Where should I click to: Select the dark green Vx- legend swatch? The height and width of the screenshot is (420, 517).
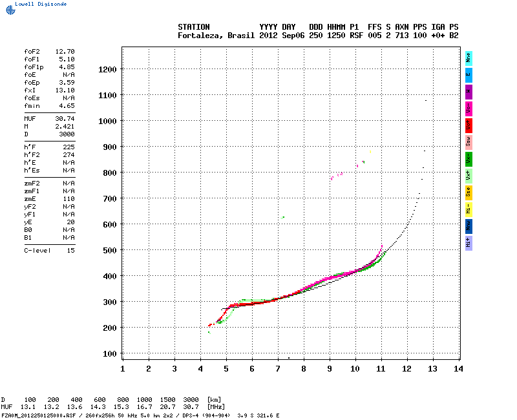coord(469,159)
